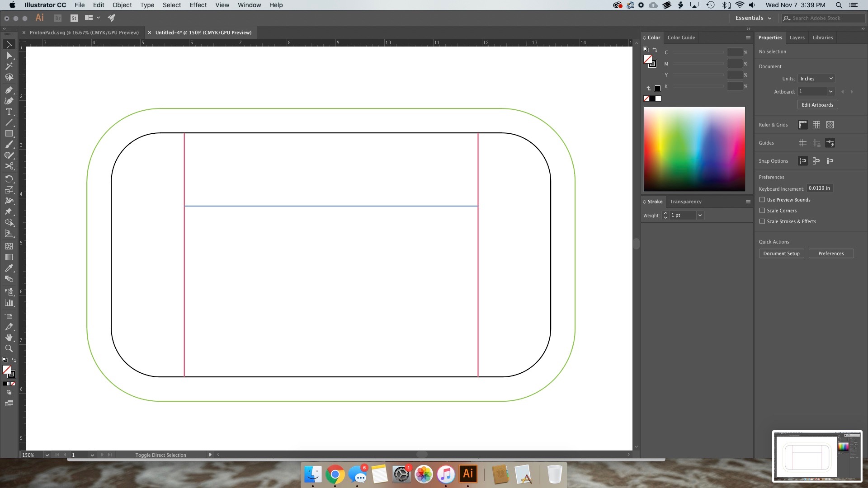This screenshot has width=868, height=488.
Task: Enable Scale Strokes & Effects checkbox
Action: [x=762, y=221]
